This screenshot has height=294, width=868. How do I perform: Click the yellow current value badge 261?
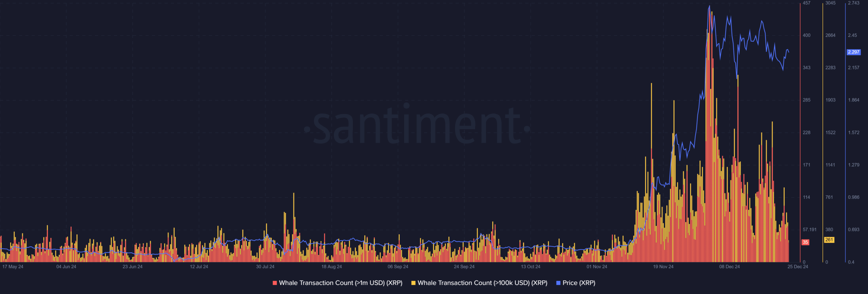click(829, 240)
